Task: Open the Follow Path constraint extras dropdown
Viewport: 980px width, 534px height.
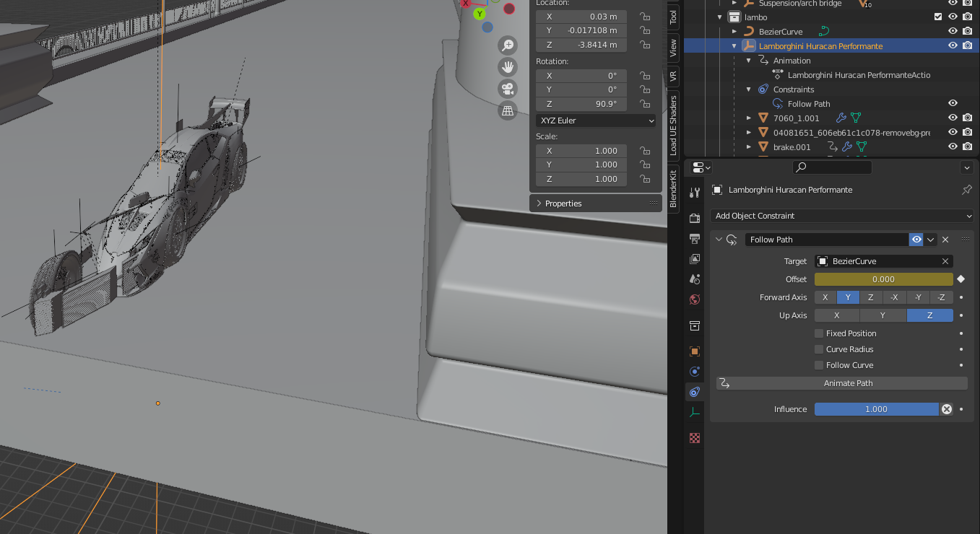Action: click(931, 240)
